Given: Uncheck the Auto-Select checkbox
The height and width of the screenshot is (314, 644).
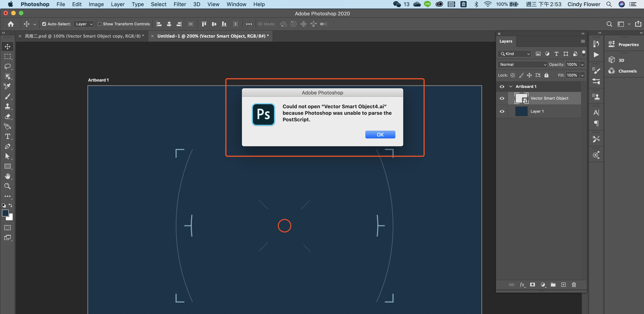Looking at the screenshot, I should (x=44, y=24).
